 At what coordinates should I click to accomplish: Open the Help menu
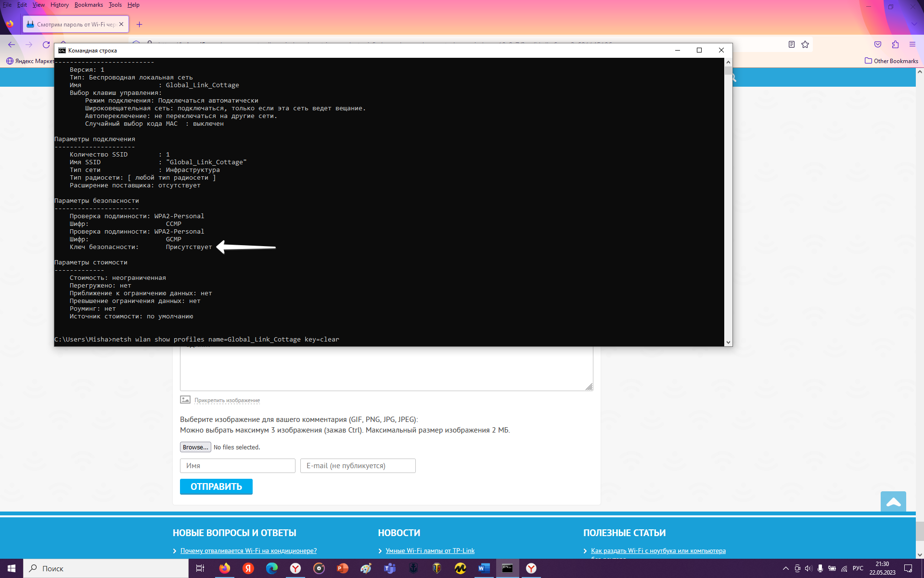(133, 5)
